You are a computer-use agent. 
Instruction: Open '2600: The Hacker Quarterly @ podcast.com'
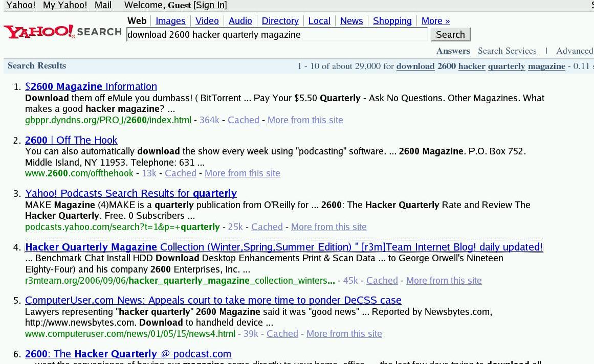tap(128, 354)
